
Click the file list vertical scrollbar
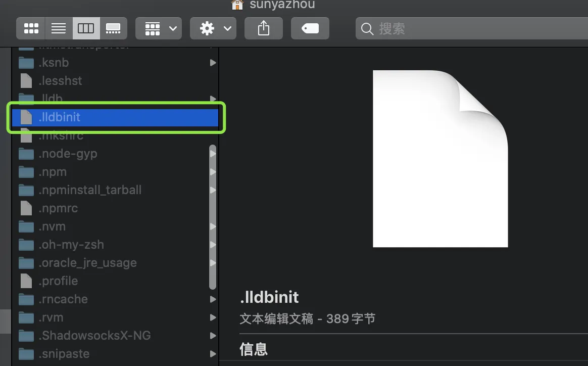pos(213,217)
